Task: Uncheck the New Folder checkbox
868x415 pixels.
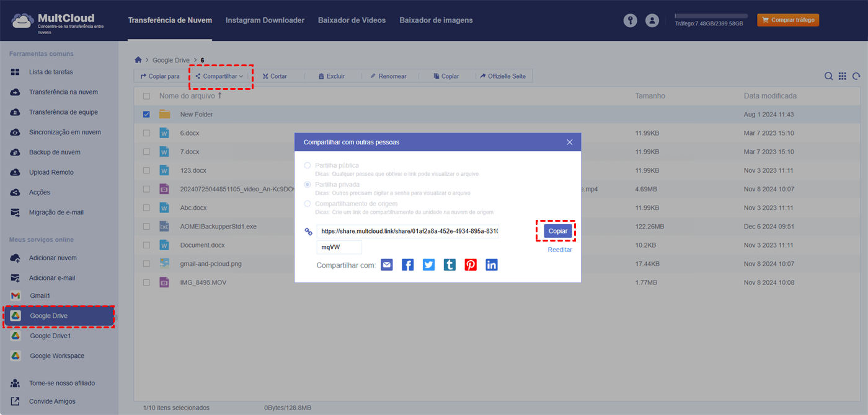Action: pos(146,115)
